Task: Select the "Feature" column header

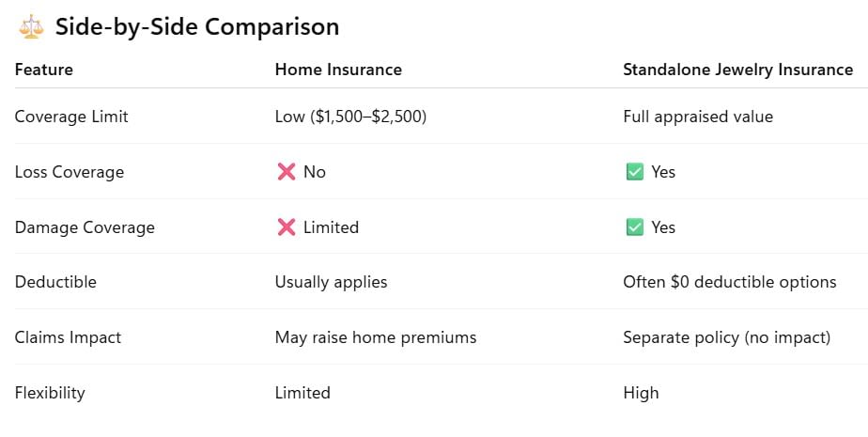Action: [x=44, y=70]
